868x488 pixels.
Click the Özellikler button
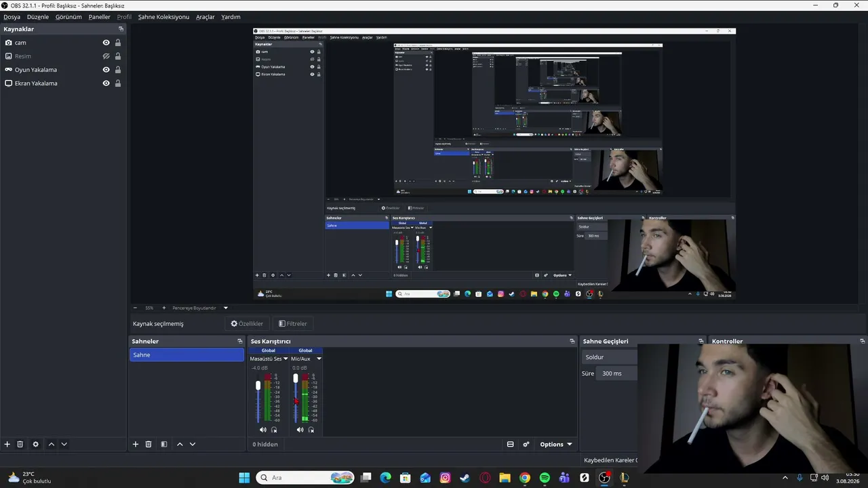(x=247, y=324)
